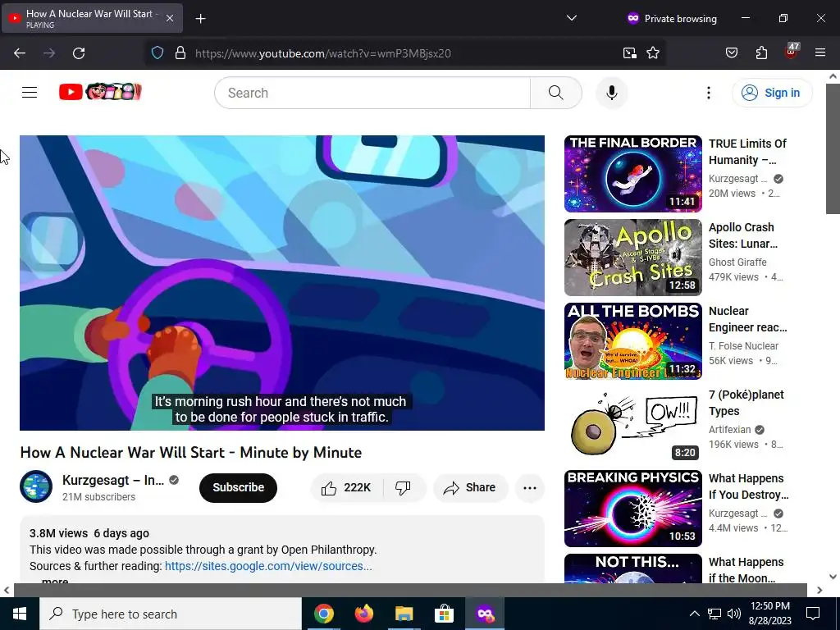Open '7 (Poké)planet Types' thumbnail

click(x=632, y=424)
